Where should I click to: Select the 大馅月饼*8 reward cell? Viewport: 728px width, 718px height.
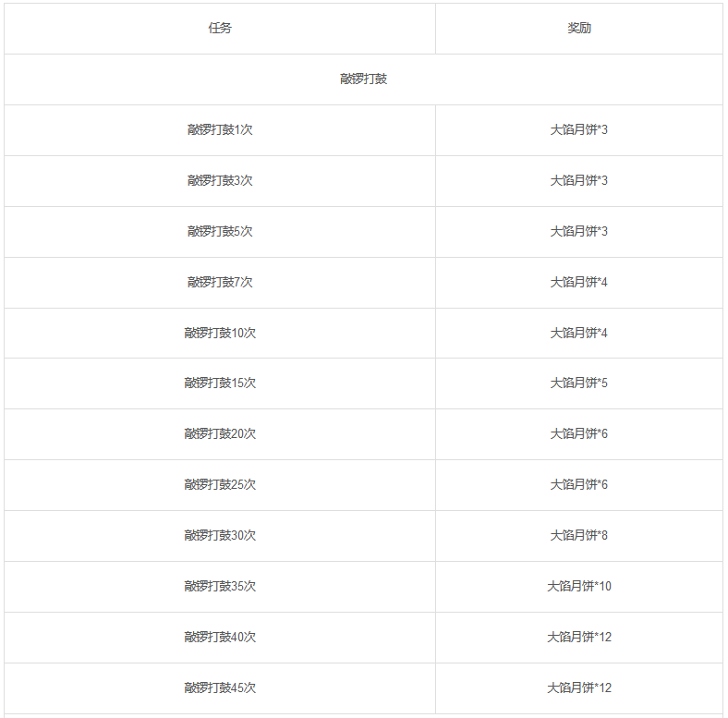(x=579, y=535)
